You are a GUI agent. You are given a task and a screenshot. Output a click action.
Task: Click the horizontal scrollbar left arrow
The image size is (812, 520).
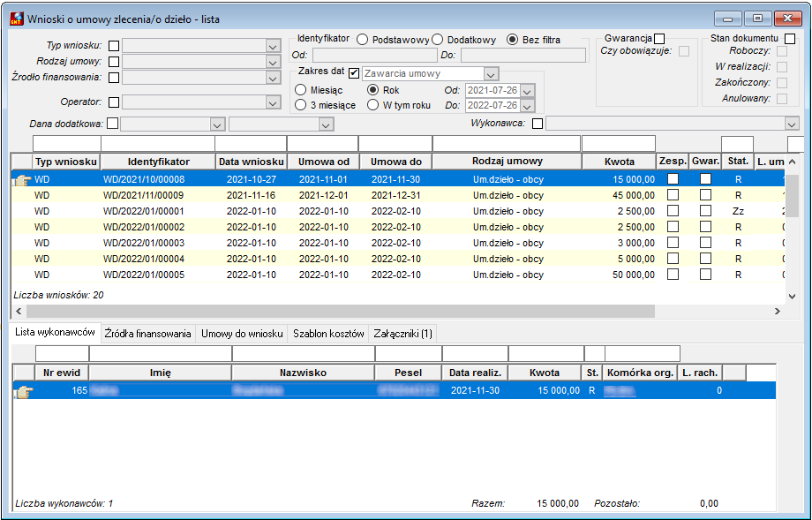pos(19,312)
